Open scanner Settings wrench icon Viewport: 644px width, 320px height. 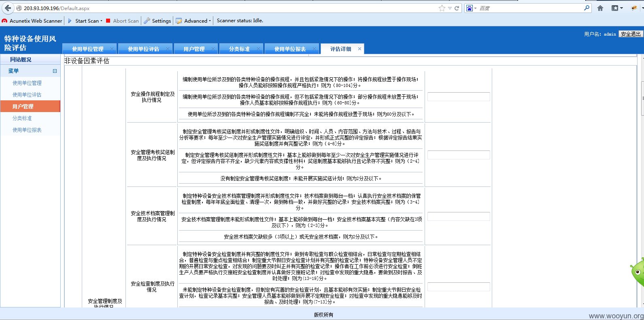tap(147, 21)
